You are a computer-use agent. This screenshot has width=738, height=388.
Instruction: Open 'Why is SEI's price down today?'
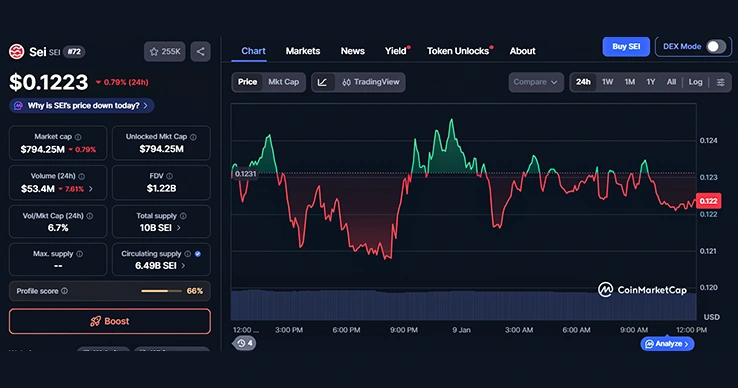[x=82, y=105]
